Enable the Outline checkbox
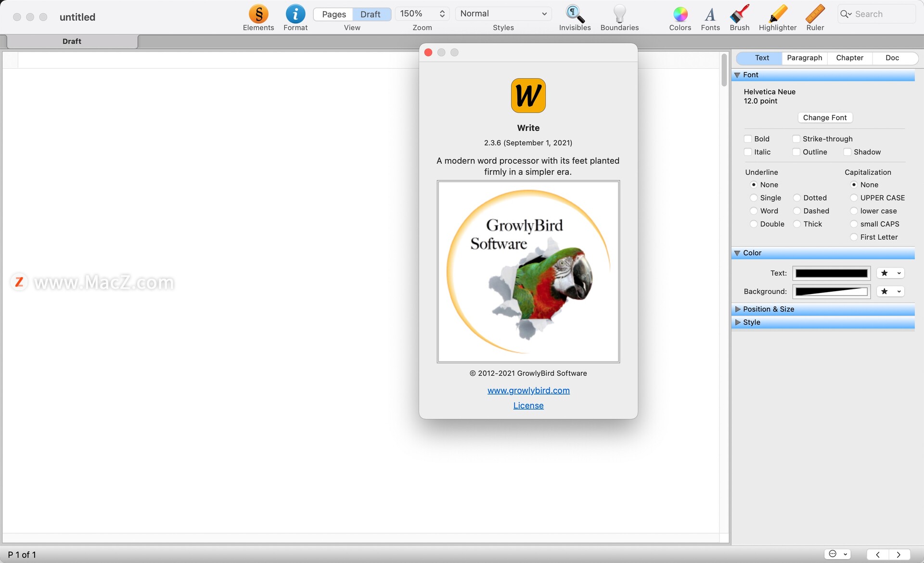Image resolution: width=924 pixels, height=563 pixels. (796, 152)
